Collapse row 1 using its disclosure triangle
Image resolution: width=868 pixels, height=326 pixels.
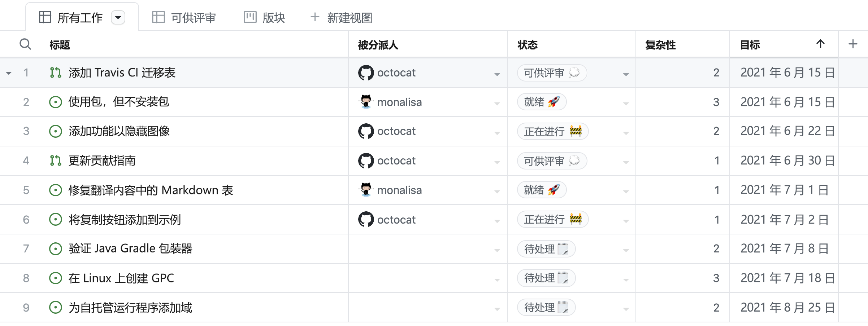point(9,73)
